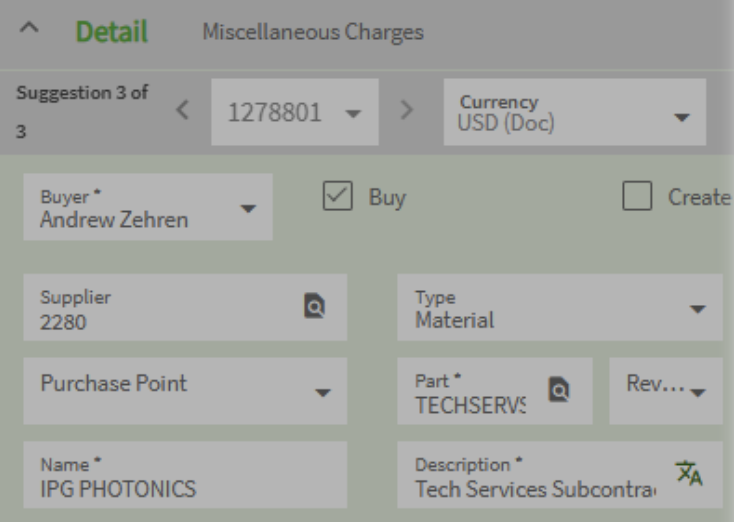Viewport: 734px width, 522px height.
Task: Enable the Create checkbox
Action: [x=637, y=198]
